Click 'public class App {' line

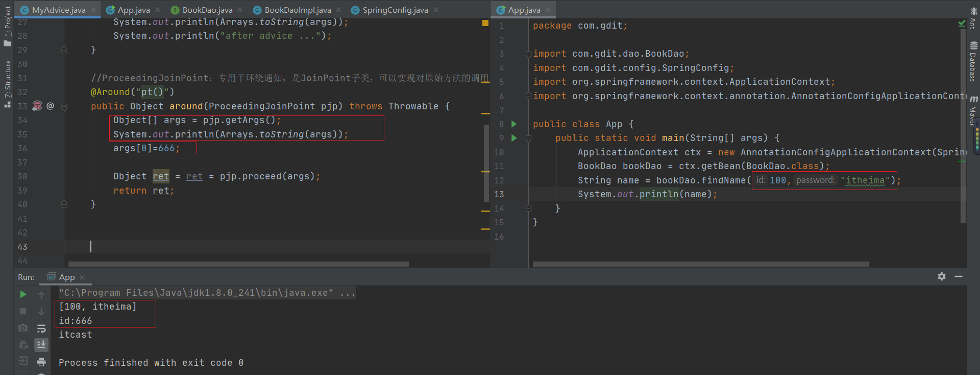(x=583, y=124)
